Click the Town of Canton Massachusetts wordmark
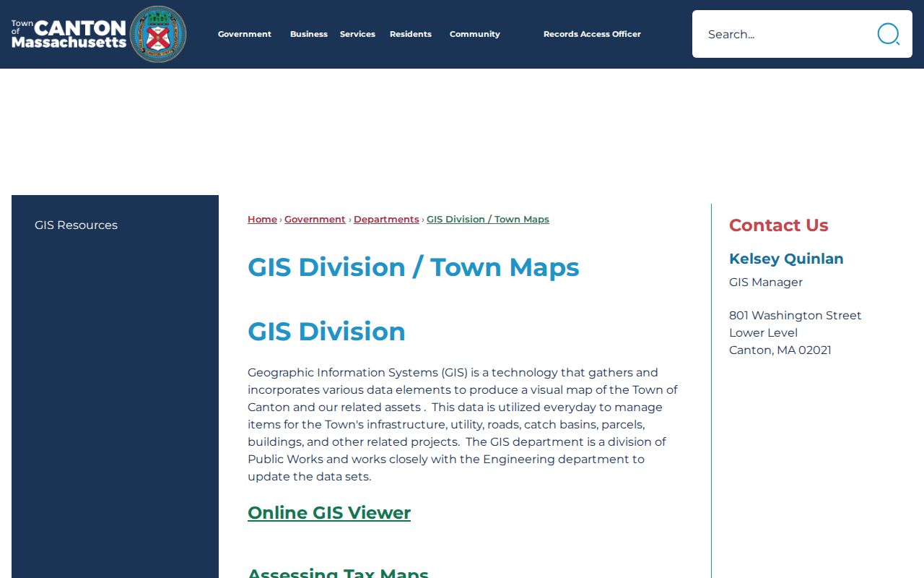The height and width of the screenshot is (578, 924). tap(69, 34)
